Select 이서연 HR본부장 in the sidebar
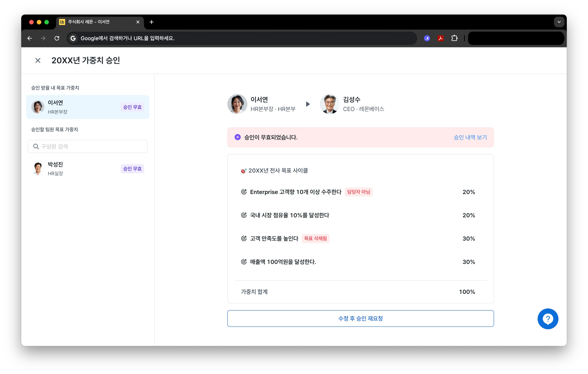The image size is (588, 374). [88, 107]
